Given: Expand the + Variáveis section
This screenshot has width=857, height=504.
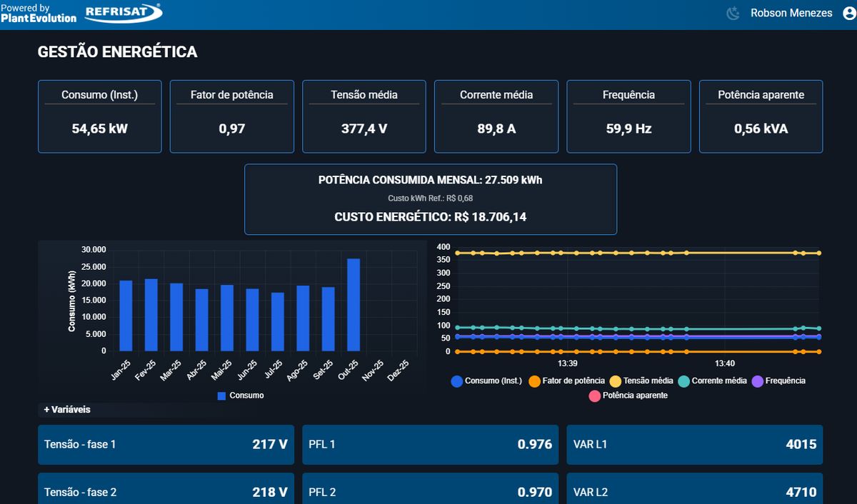Looking at the screenshot, I should pyautogui.click(x=67, y=410).
